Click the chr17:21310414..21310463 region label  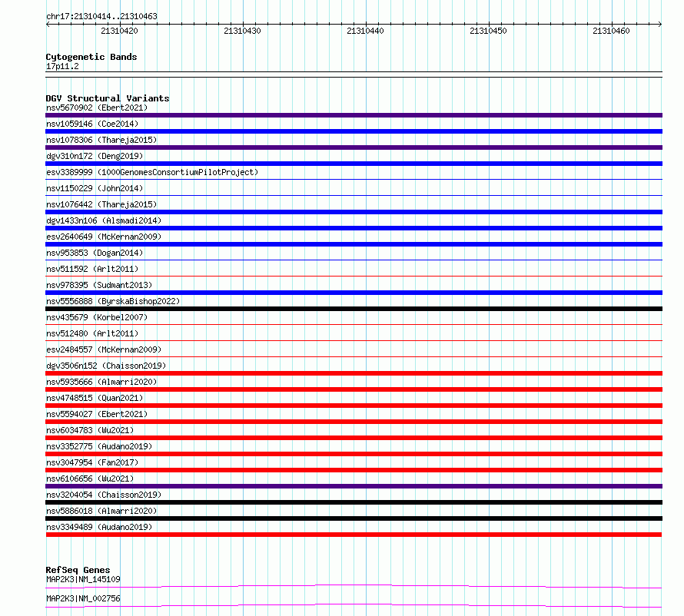click(101, 17)
